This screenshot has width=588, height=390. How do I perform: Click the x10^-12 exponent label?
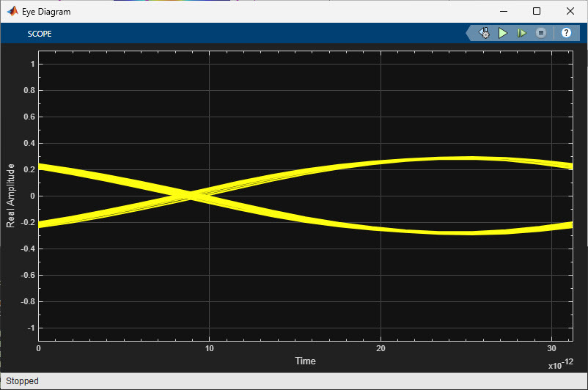click(559, 364)
